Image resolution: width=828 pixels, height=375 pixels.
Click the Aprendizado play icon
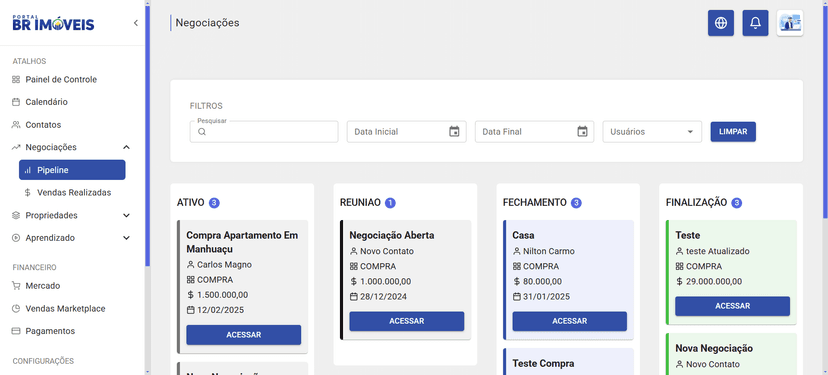point(16,238)
